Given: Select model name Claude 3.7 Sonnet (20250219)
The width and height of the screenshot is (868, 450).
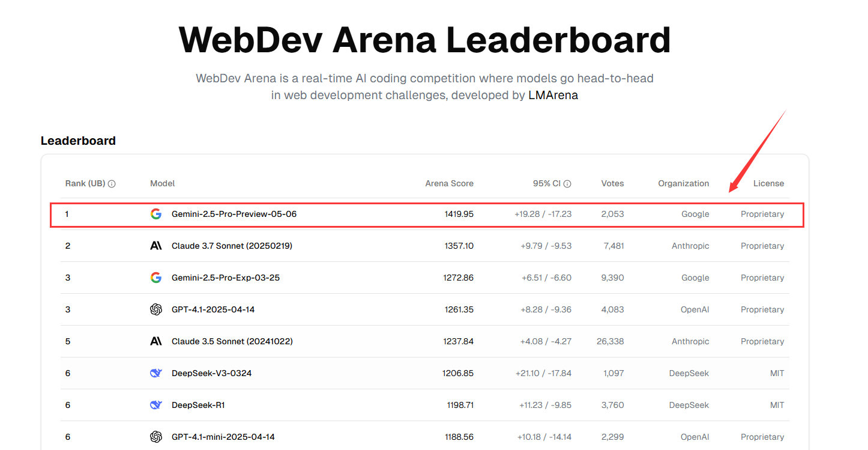Looking at the screenshot, I should point(232,246).
